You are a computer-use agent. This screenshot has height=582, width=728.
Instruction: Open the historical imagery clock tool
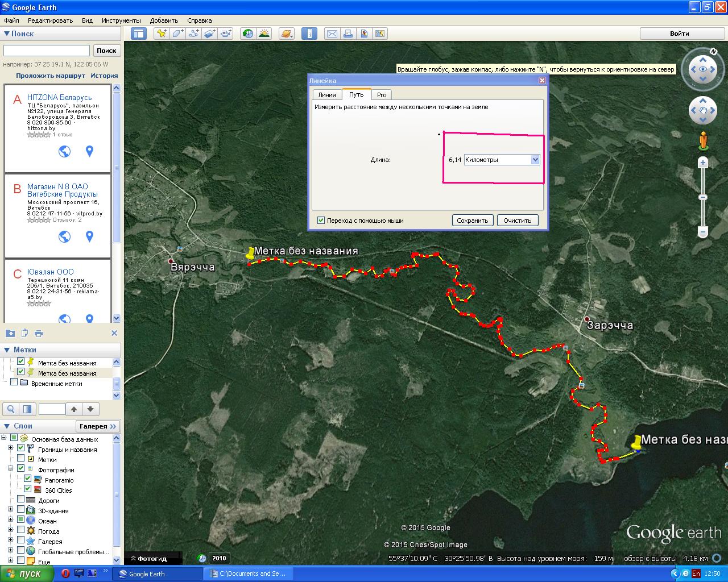tap(248, 34)
